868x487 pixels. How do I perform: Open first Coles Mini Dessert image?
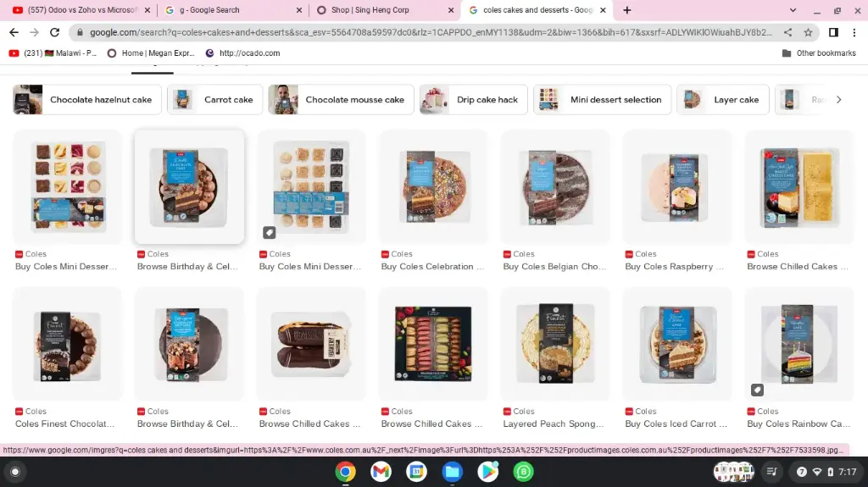[68, 187]
